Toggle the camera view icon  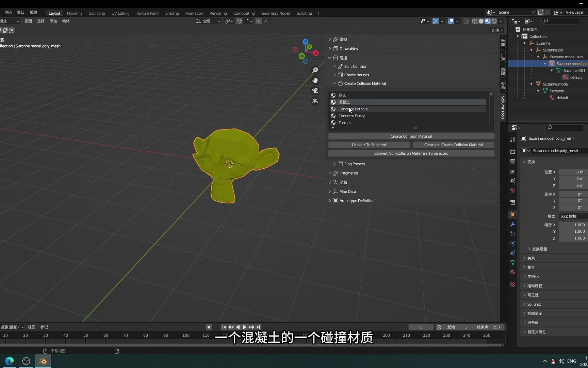click(x=315, y=91)
